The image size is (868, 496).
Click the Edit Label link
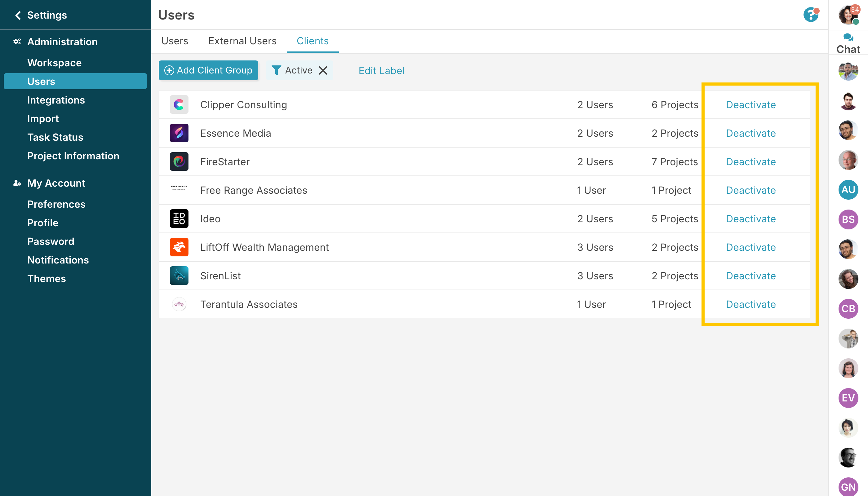(381, 70)
